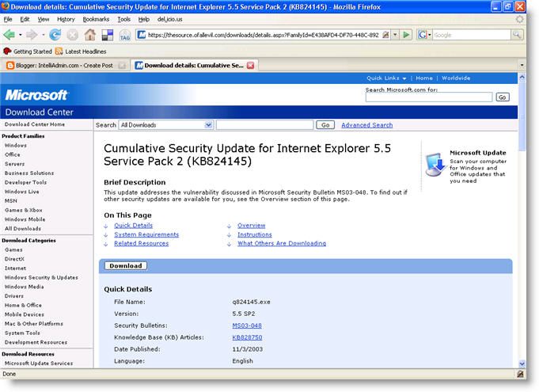Viewport: 539px width, 392px height.
Task: Click the page scrollbar up arrow
Action: (x=522, y=78)
